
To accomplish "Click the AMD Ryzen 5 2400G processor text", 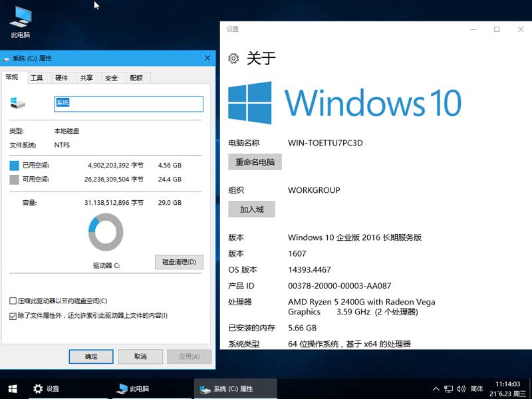I will (x=361, y=307).
